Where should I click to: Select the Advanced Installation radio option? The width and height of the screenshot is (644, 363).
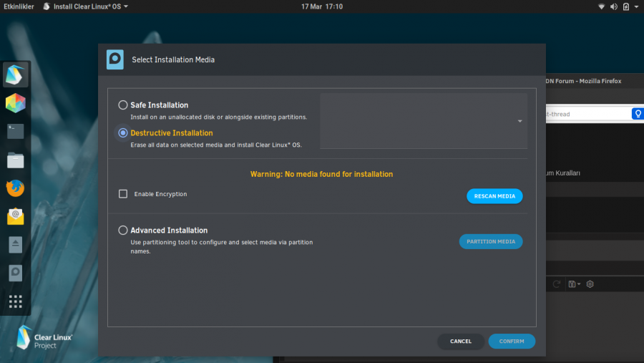point(123,231)
